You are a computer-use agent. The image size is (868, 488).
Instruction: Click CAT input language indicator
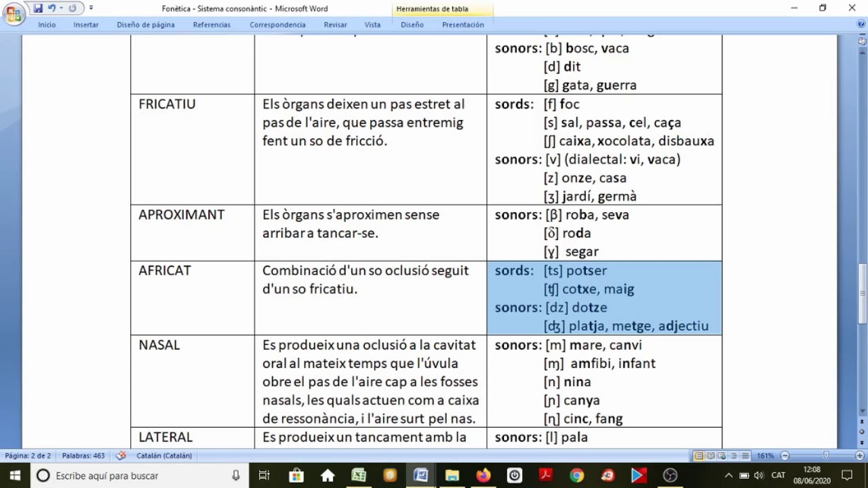pos(778,475)
